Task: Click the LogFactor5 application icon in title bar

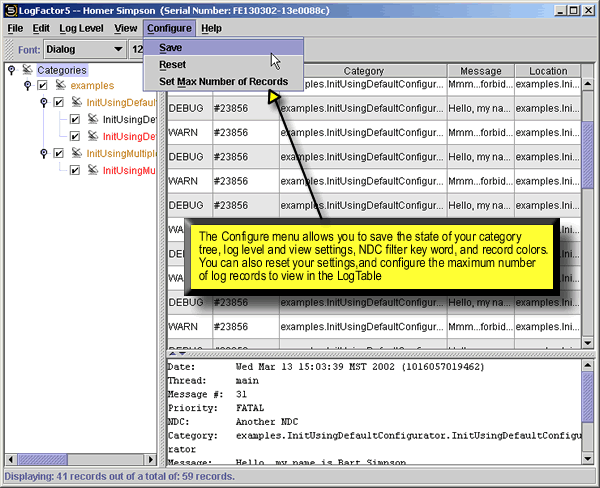Action: pos(11,10)
